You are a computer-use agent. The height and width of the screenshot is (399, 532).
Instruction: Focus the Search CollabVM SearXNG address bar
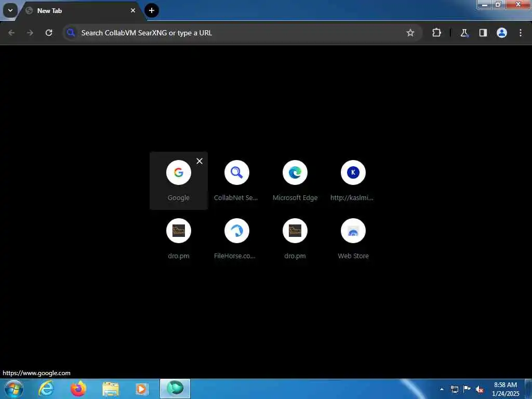coord(243,33)
